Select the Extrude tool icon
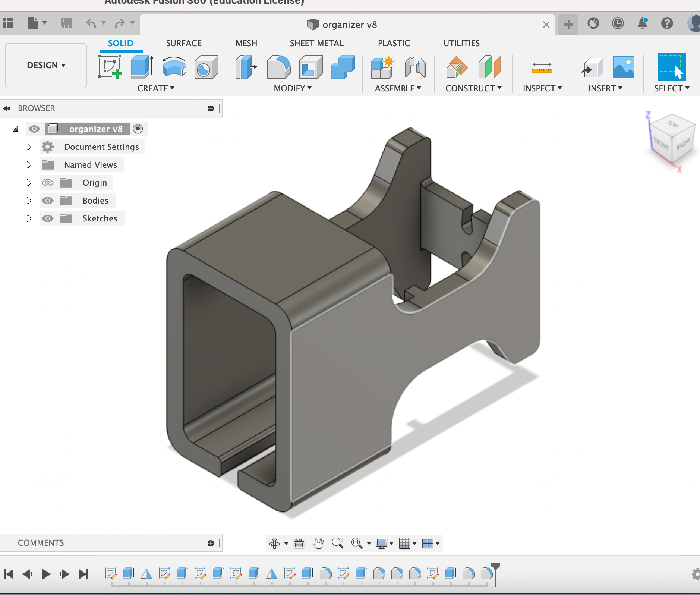 (142, 67)
